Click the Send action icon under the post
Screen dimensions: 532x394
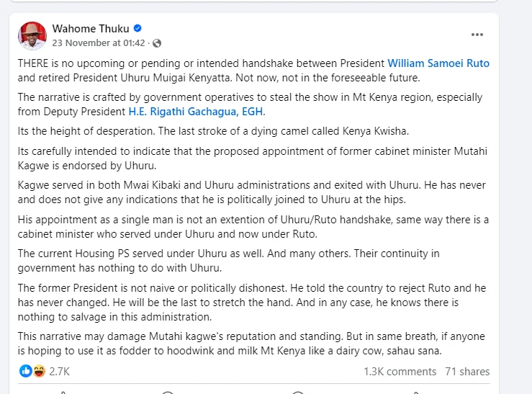(x=297, y=393)
